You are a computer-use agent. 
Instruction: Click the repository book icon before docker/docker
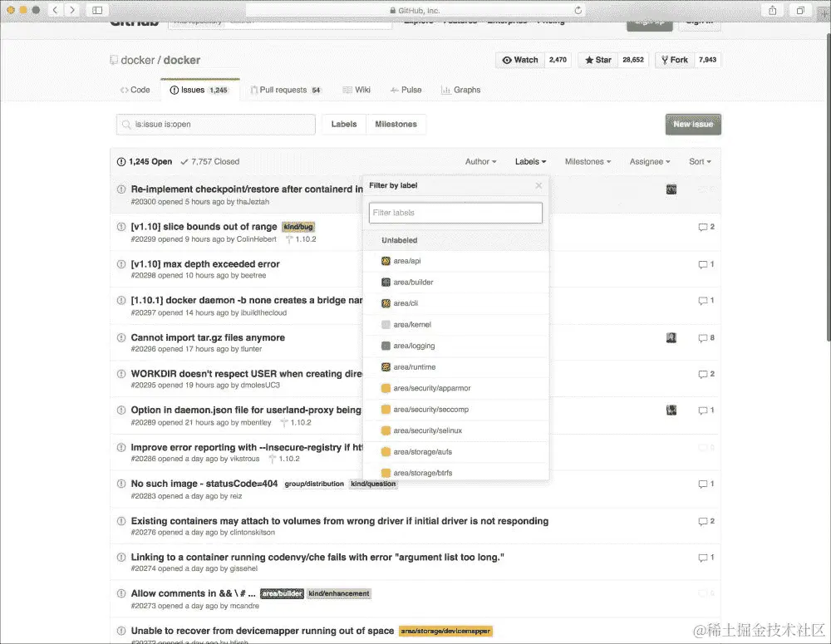113,60
